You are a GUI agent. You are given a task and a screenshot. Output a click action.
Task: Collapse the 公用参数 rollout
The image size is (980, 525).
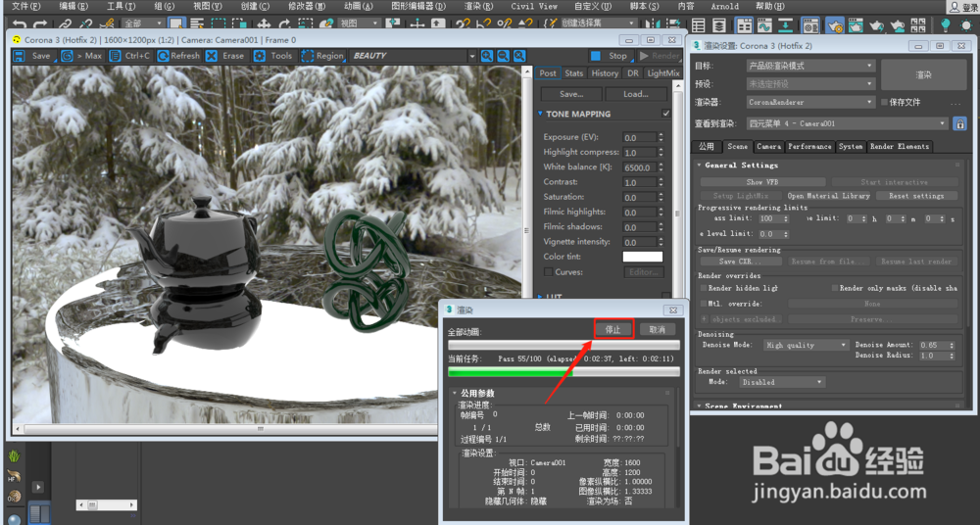455,393
